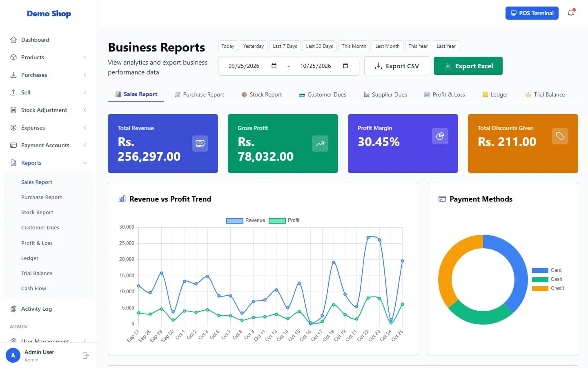Image resolution: width=588 pixels, height=368 pixels.
Task: Expand the Expenses submenu chevron
Action: pyautogui.click(x=85, y=128)
